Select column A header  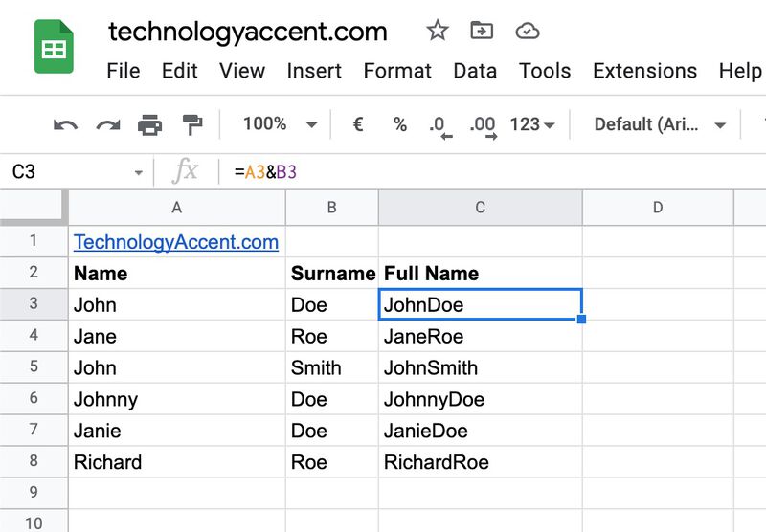click(x=177, y=208)
